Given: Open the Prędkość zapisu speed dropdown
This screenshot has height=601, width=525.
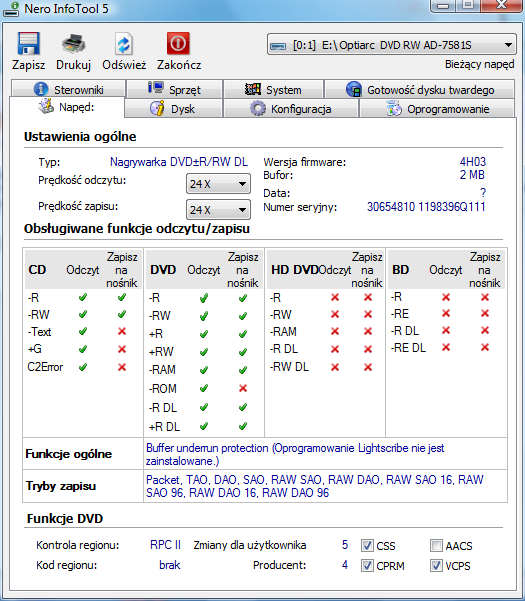Looking at the screenshot, I should tap(218, 210).
